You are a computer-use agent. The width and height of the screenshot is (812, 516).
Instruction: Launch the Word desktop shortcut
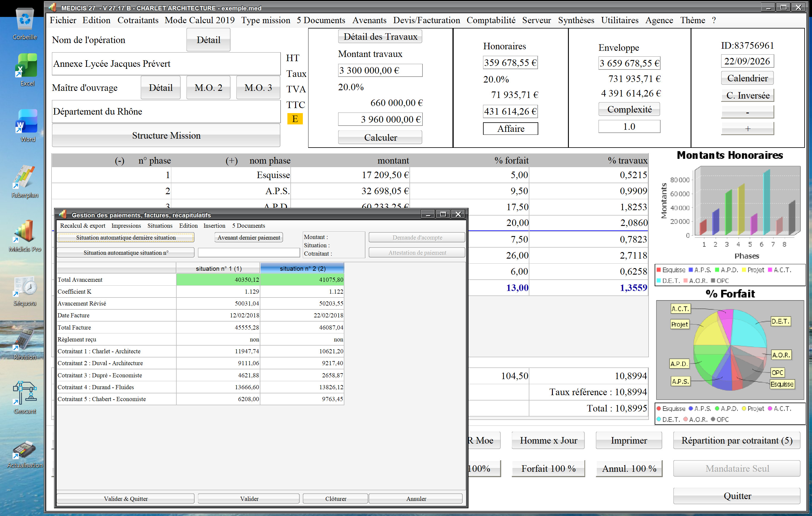tap(27, 126)
